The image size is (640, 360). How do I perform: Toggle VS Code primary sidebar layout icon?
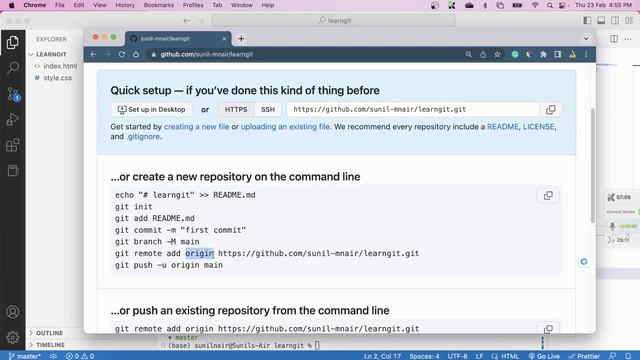[587, 20]
